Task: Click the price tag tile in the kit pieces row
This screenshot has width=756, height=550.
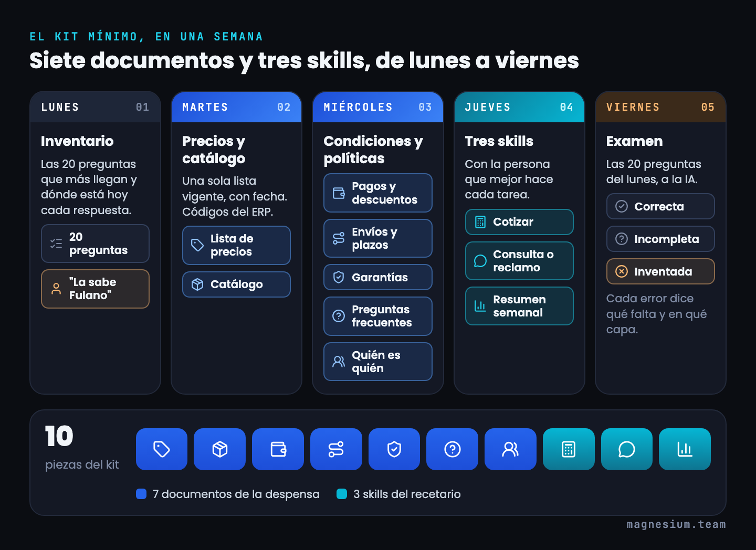Action: (x=162, y=449)
